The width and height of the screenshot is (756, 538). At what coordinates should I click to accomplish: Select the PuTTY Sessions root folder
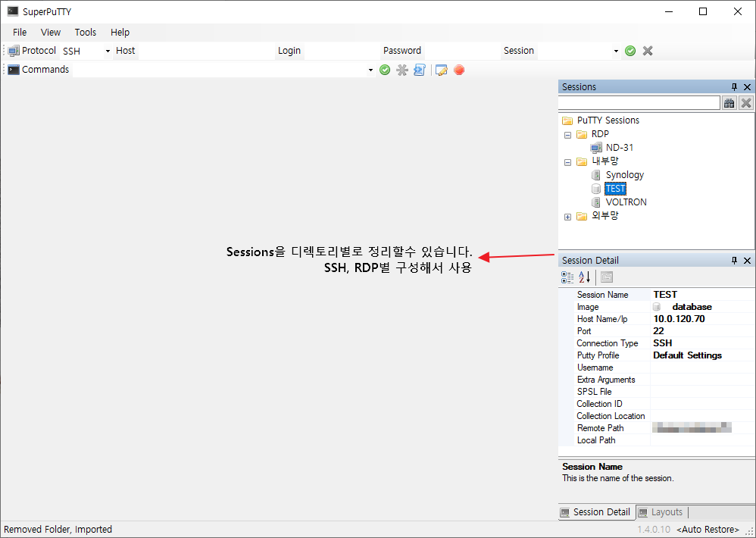(x=608, y=120)
